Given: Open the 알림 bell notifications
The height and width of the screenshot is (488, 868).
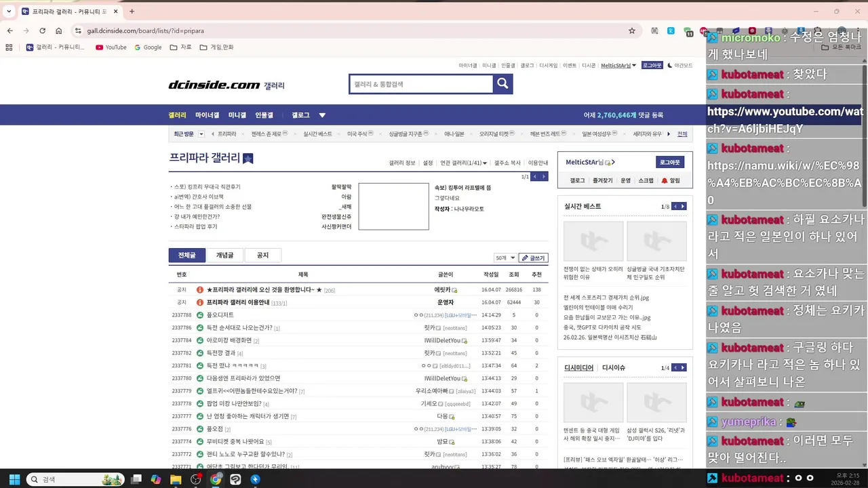Looking at the screenshot, I should [670, 181].
